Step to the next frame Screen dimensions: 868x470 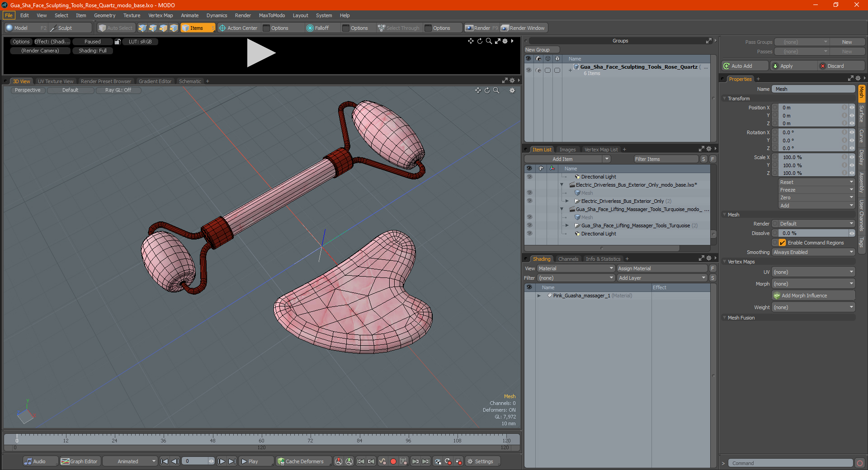point(221,461)
